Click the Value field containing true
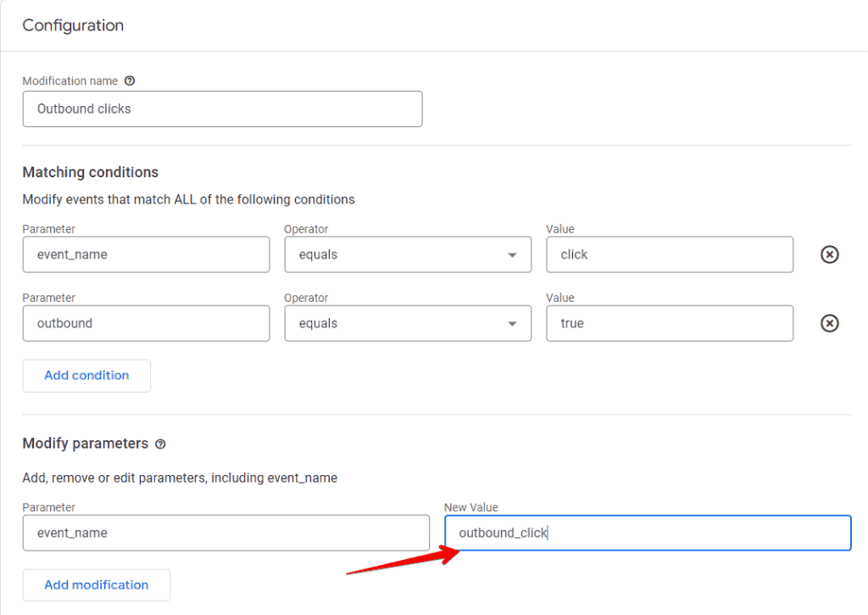Image resolution: width=868 pixels, height=615 pixels. pos(670,323)
